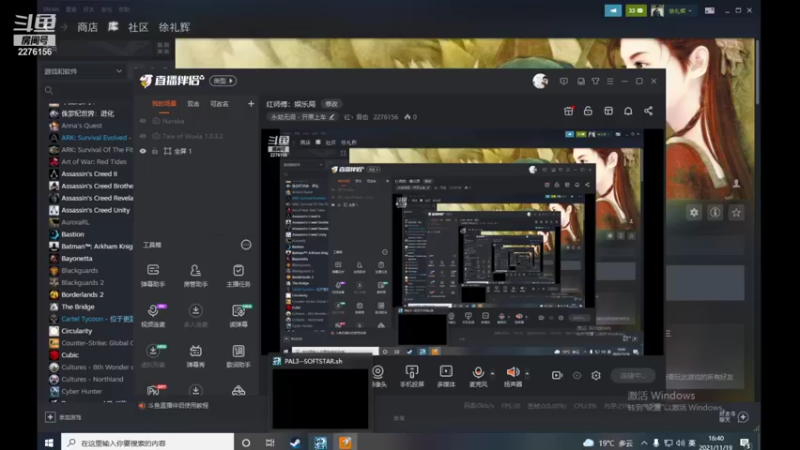The image size is (800, 450).
Task: Show hidden system tray icons chevron
Action: click(644, 443)
